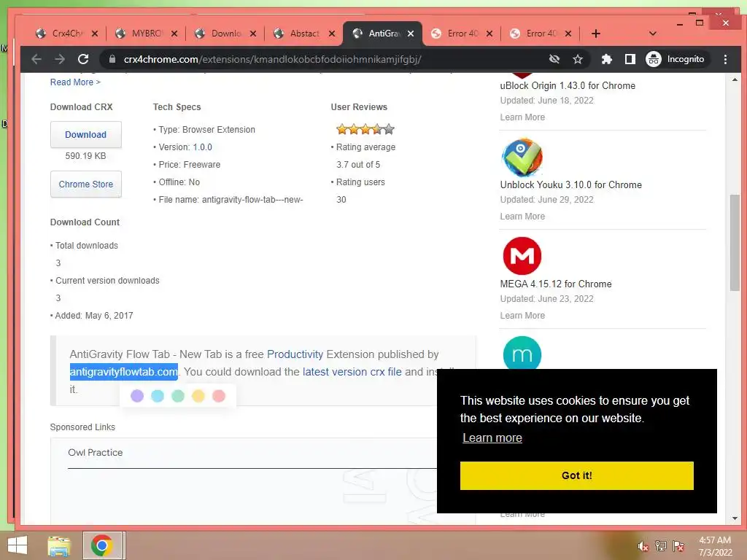Click the address bar URL

[x=273, y=59]
